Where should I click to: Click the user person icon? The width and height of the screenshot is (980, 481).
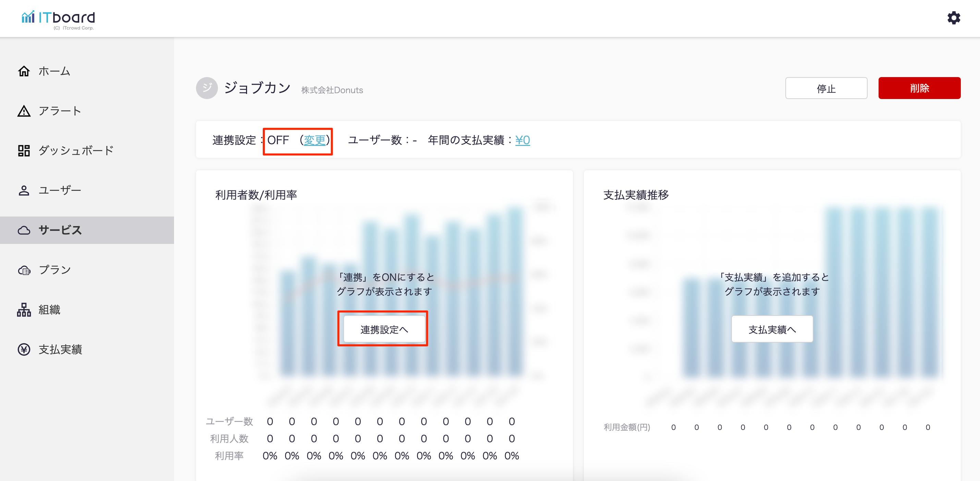pos(24,190)
